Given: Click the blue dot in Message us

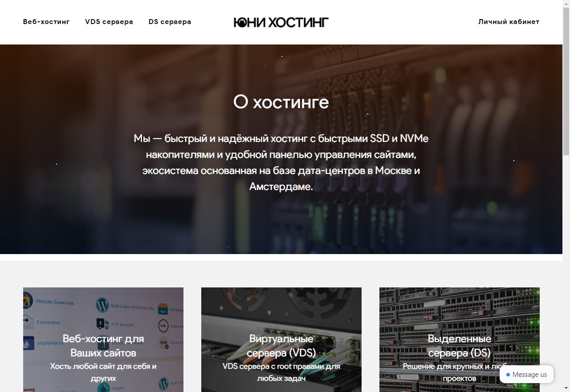Looking at the screenshot, I should [x=508, y=375].
